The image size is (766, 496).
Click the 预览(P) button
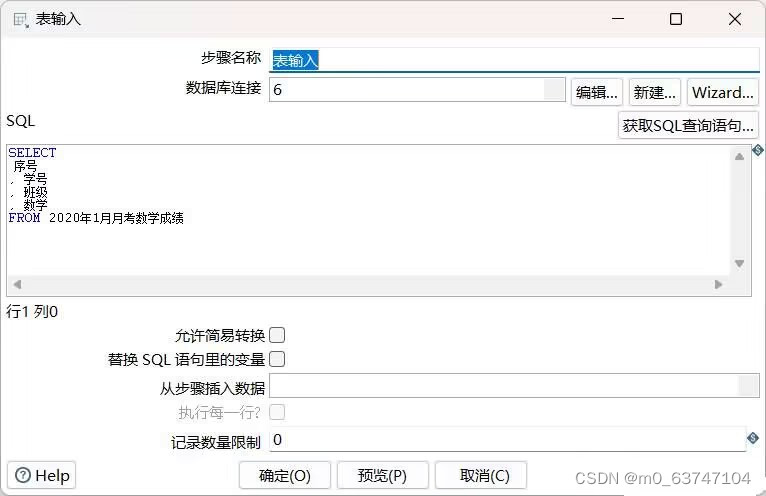tap(383, 475)
